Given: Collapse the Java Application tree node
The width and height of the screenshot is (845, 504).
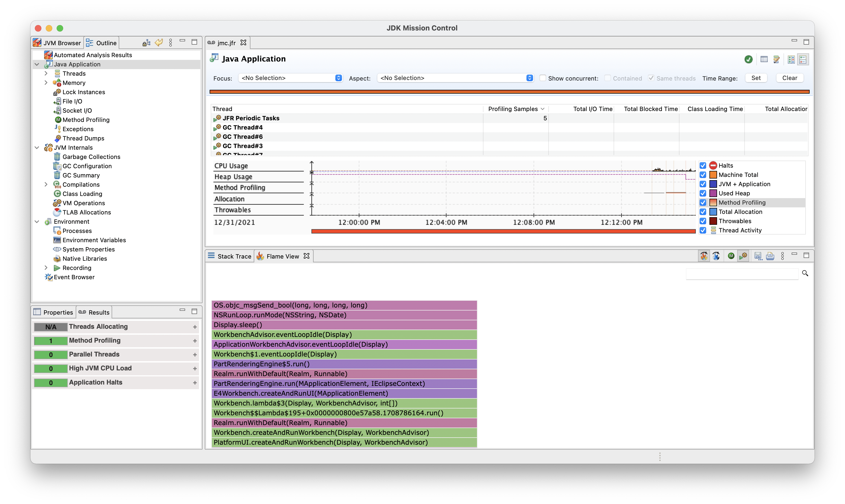Looking at the screenshot, I should (37, 64).
